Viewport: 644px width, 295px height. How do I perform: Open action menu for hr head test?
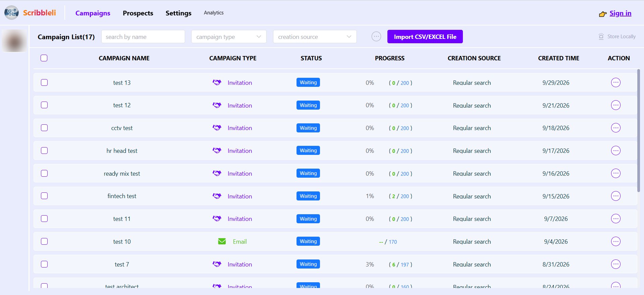(x=616, y=151)
